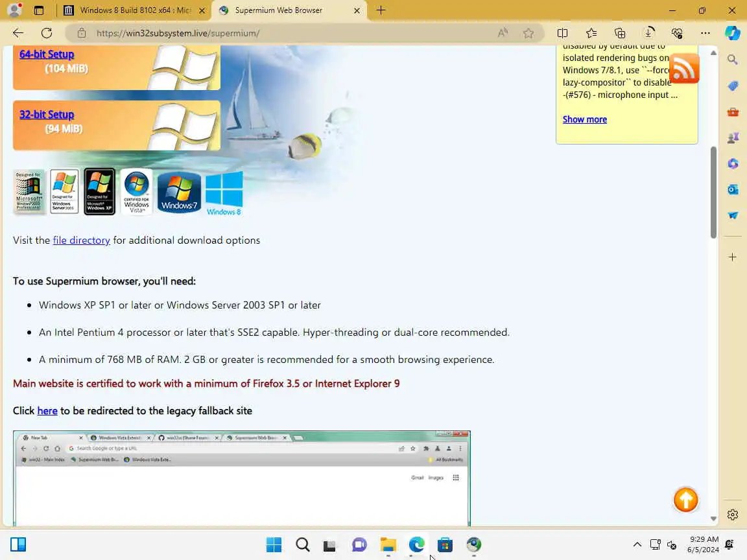Open the Supermium browser screenshot image
The height and width of the screenshot is (560, 747).
point(242,478)
